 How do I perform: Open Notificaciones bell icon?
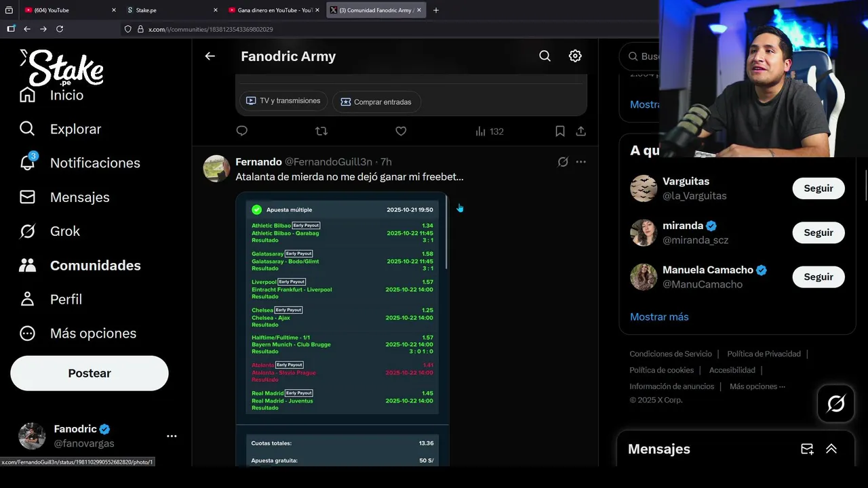coord(27,163)
